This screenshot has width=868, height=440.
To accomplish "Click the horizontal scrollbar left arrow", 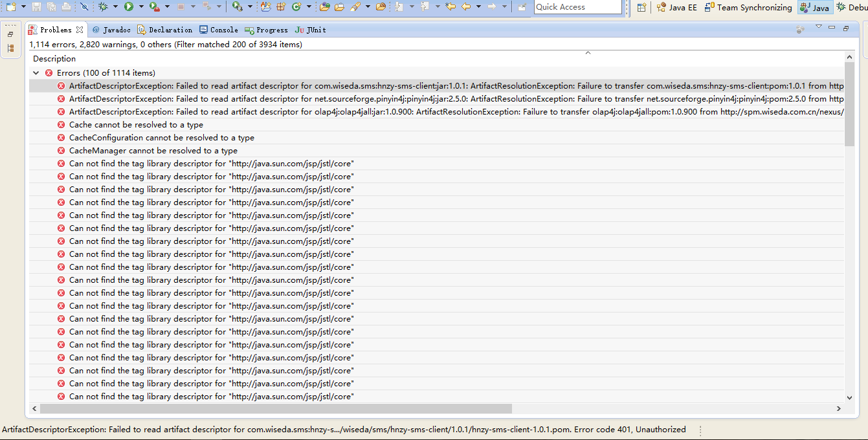I will tap(34, 409).
